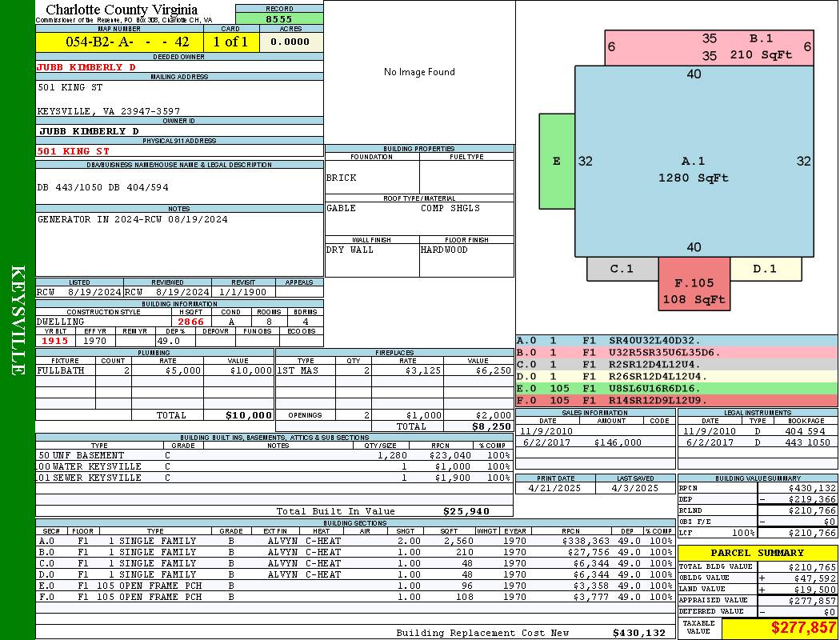Screen dimensions: 840x640
Task: Select the gray C.1 sketch block
Action: click(622, 269)
